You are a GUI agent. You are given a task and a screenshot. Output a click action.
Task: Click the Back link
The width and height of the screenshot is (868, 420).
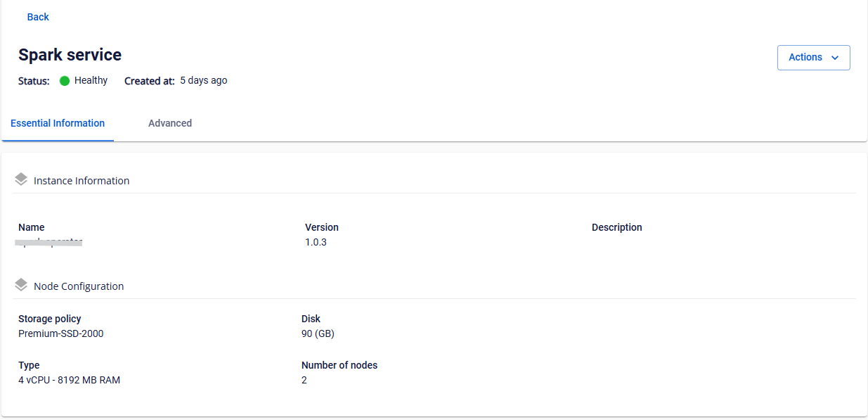tap(38, 17)
